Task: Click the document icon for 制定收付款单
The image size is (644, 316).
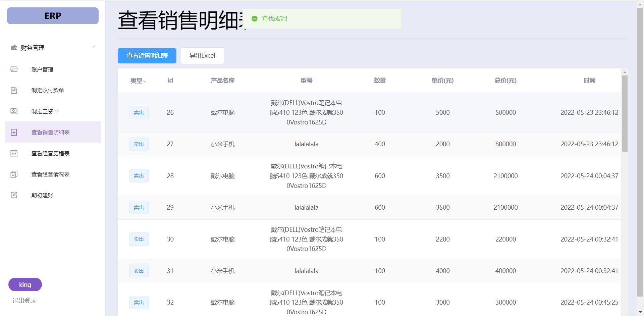Action: click(x=14, y=90)
